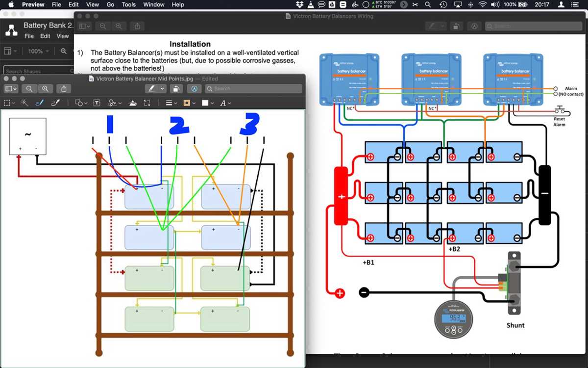Zoom in on Mid Points.jpg window
588x368 pixels.
tap(45, 89)
